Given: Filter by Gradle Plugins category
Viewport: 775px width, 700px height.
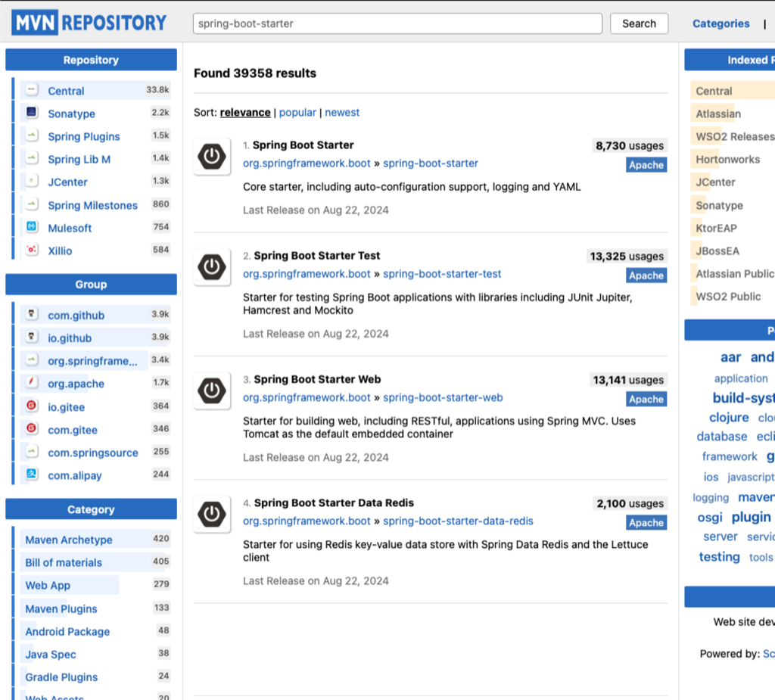Looking at the screenshot, I should [x=62, y=677].
